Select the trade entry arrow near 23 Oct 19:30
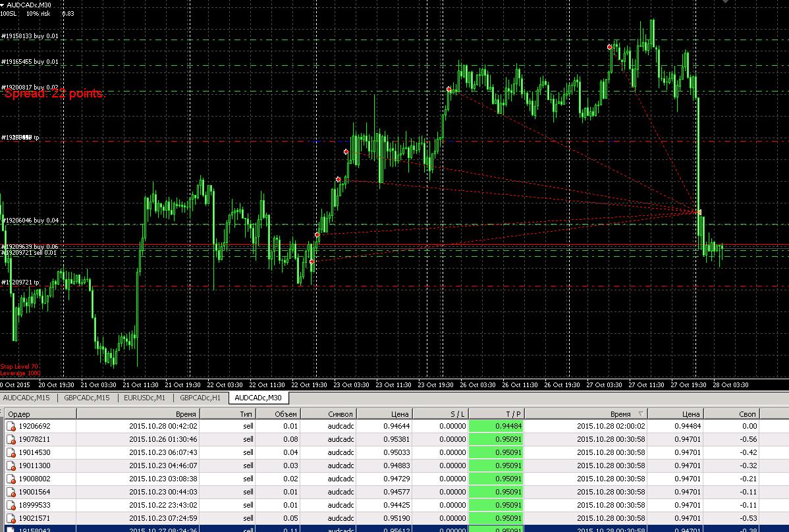 tap(449, 89)
